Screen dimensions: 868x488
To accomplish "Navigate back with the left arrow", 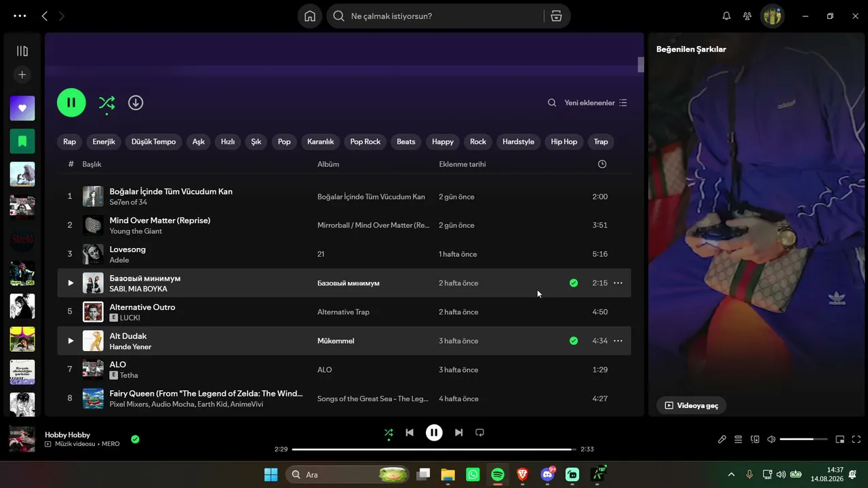I will (x=45, y=16).
